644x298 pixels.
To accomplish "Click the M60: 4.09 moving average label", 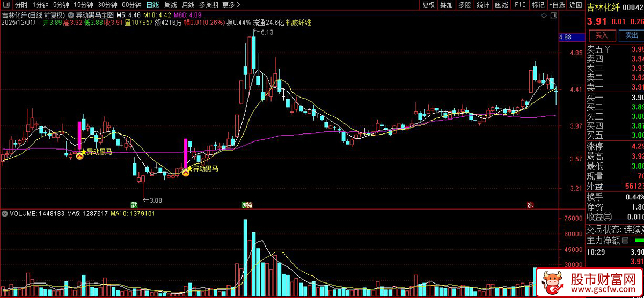I will click(x=188, y=15).
